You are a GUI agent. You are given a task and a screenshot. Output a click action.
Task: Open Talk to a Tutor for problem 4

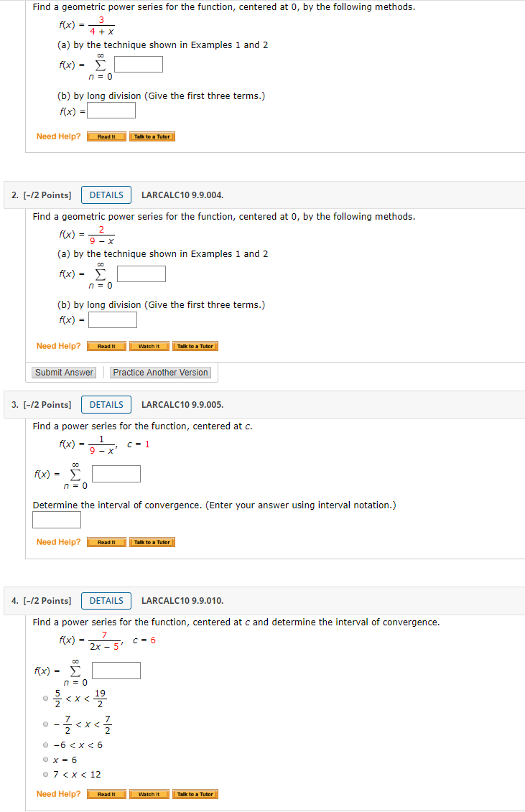195,793
